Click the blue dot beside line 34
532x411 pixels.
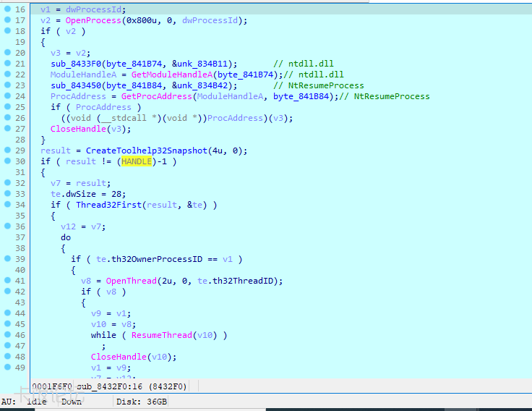tap(7, 205)
